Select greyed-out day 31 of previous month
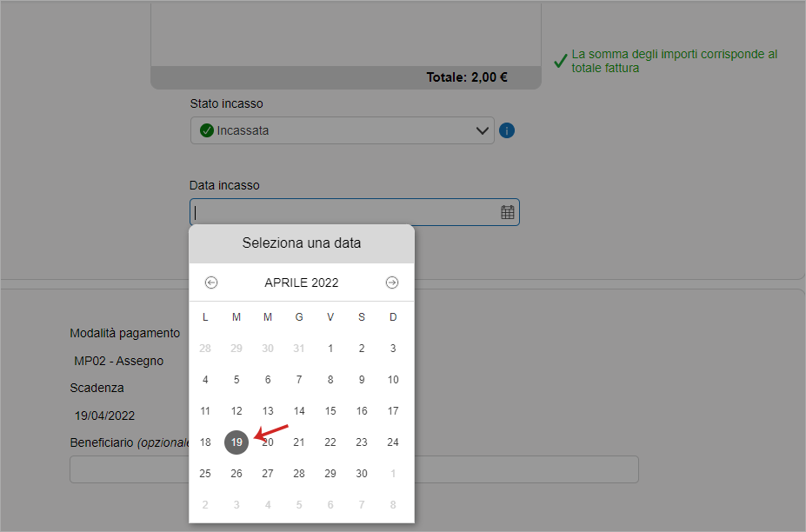 [x=299, y=349]
